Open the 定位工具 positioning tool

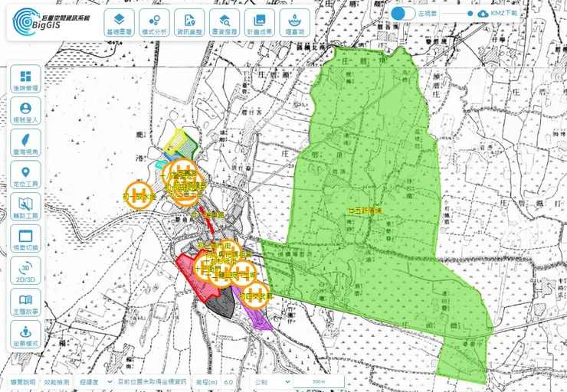coord(25,175)
